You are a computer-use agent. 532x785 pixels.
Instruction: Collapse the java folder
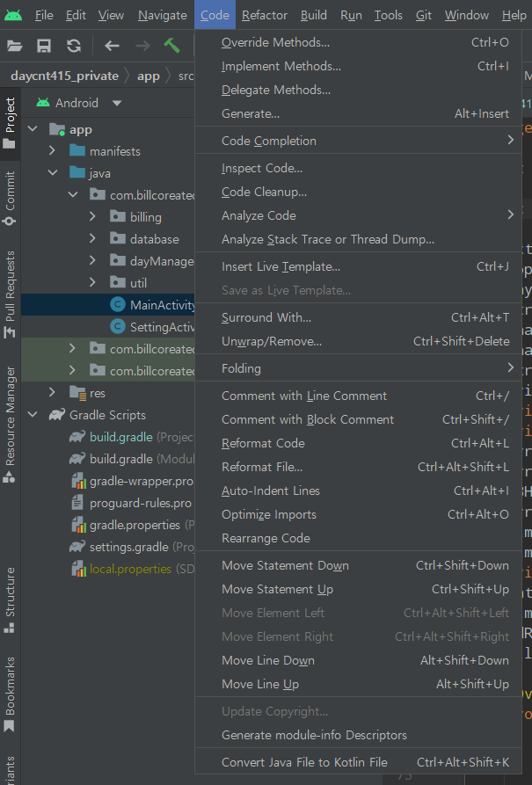(53, 172)
